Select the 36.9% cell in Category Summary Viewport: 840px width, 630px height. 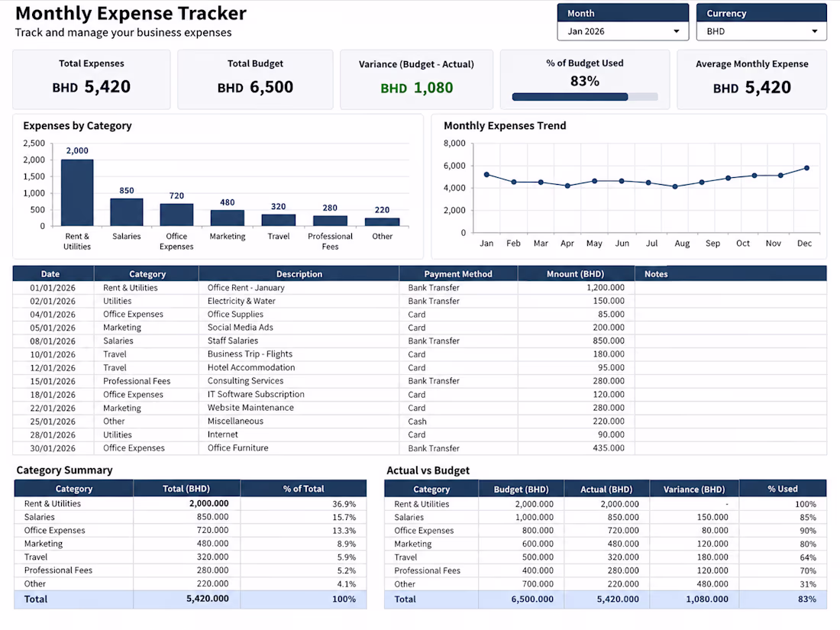coord(303,504)
